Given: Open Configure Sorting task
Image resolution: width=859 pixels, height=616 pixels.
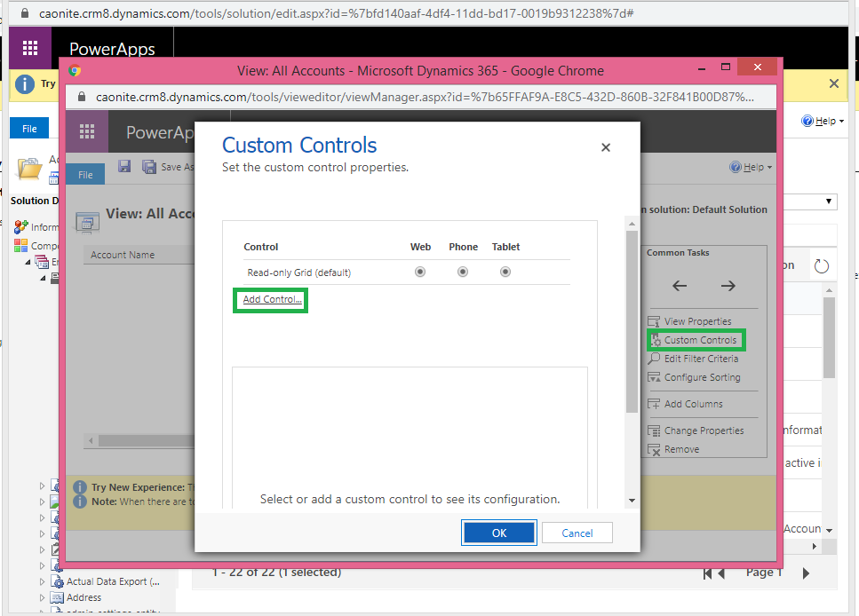Looking at the screenshot, I should (x=703, y=377).
